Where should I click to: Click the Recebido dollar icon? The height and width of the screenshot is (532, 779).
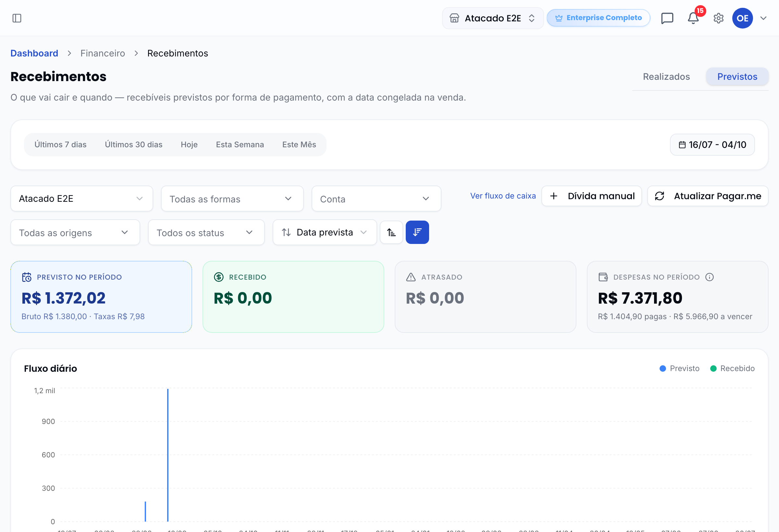point(218,277)
